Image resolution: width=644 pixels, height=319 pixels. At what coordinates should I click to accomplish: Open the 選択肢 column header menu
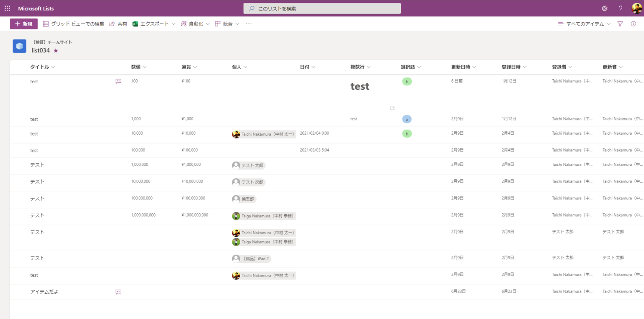(411, 67)
